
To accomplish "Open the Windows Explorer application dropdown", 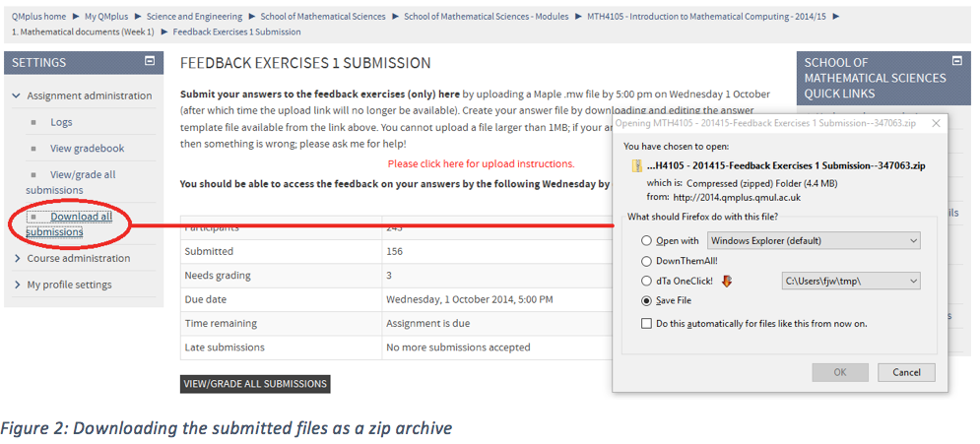I will [814, 240].
